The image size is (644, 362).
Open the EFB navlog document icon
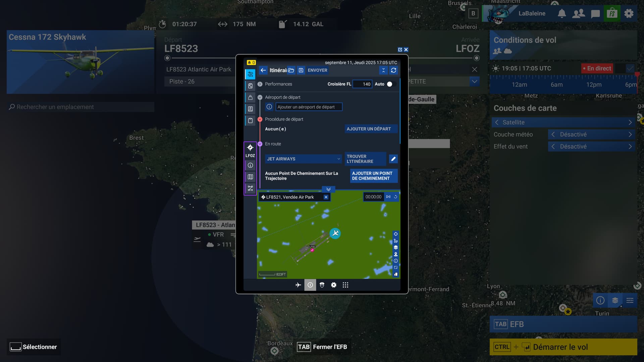(x=250, y=109)
